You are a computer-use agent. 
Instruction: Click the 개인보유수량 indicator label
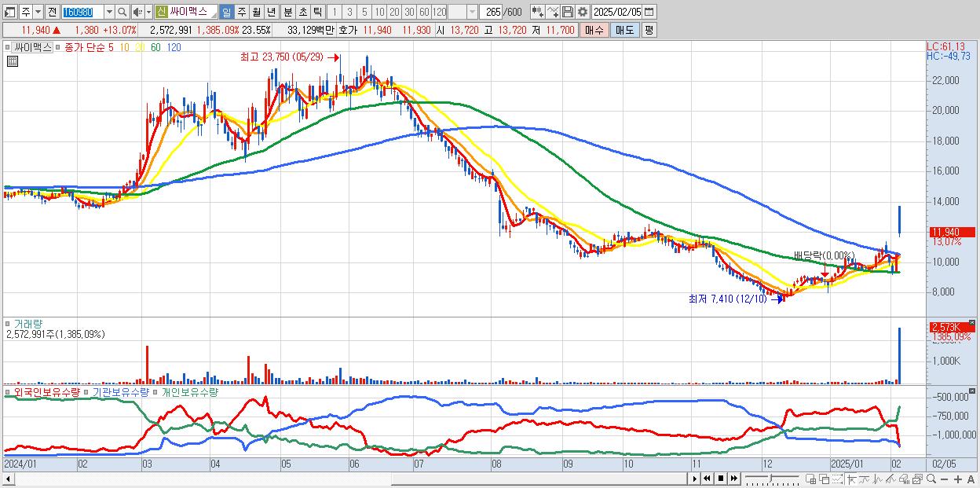click(189, 391)
